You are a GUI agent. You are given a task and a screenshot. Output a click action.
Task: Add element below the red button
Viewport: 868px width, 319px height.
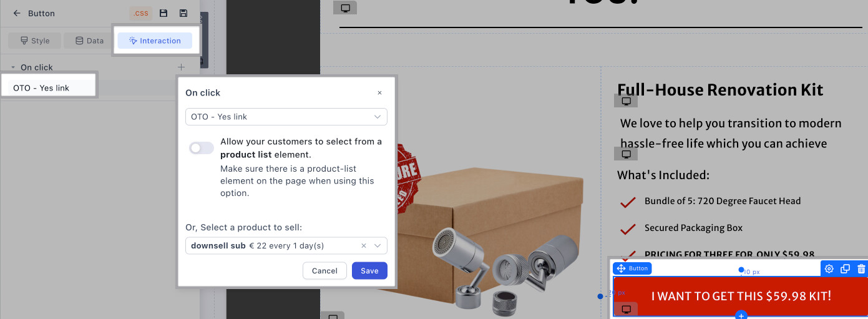click(741, 315)
